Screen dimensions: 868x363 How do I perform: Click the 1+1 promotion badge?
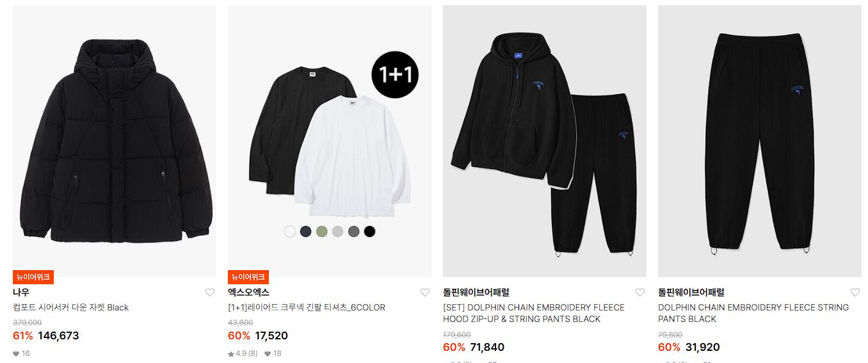click(395, 75)
